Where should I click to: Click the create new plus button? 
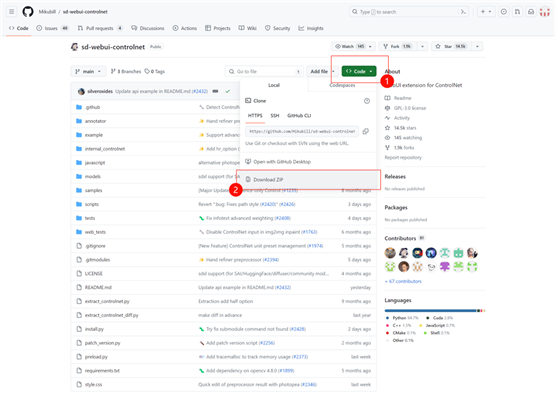pyautogui.click(x=486, y=12)
